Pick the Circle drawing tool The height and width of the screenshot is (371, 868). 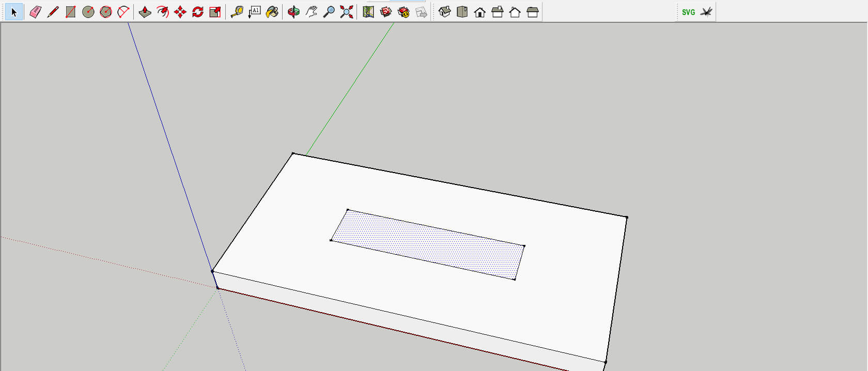click(88, 12)
